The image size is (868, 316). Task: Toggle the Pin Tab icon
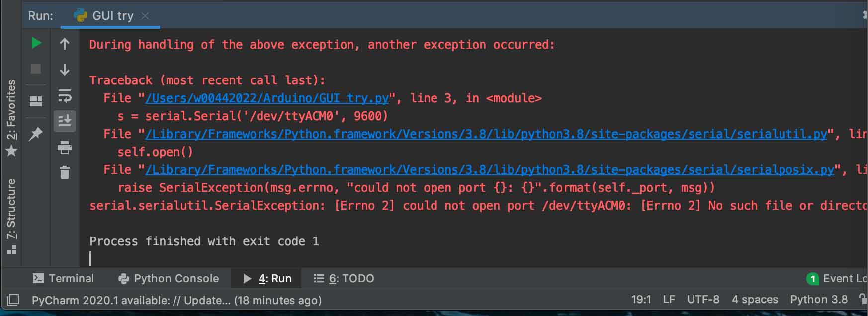click(x=36, y=134)
